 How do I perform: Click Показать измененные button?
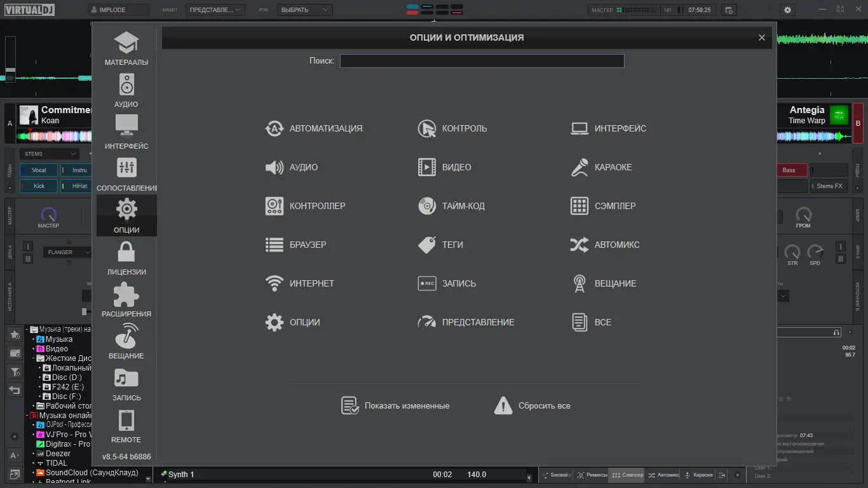pos(395,405)
